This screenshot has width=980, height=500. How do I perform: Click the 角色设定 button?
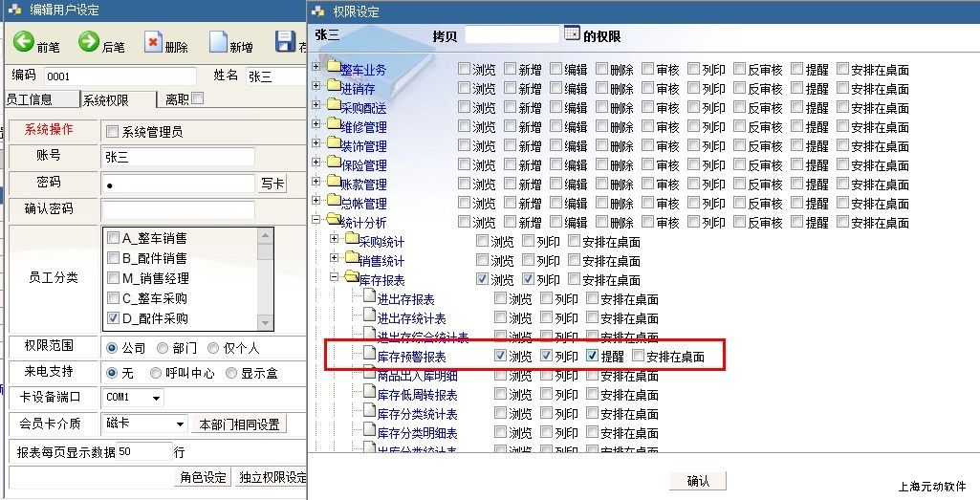pyautogui.click(x=203, y=478)
